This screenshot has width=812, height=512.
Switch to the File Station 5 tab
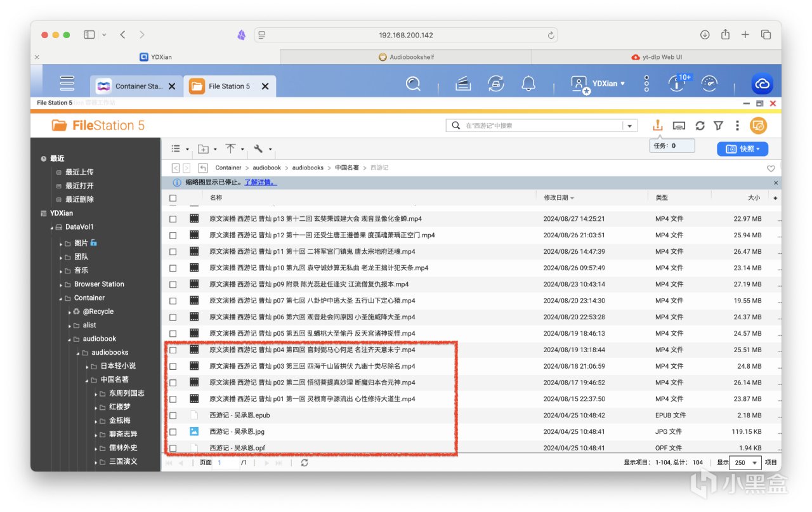[229, 86]
